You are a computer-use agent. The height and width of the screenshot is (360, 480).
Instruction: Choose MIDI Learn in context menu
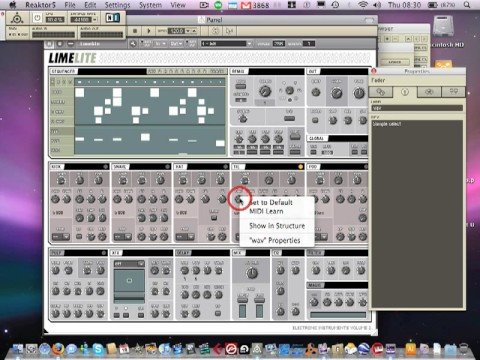[266, 211]
